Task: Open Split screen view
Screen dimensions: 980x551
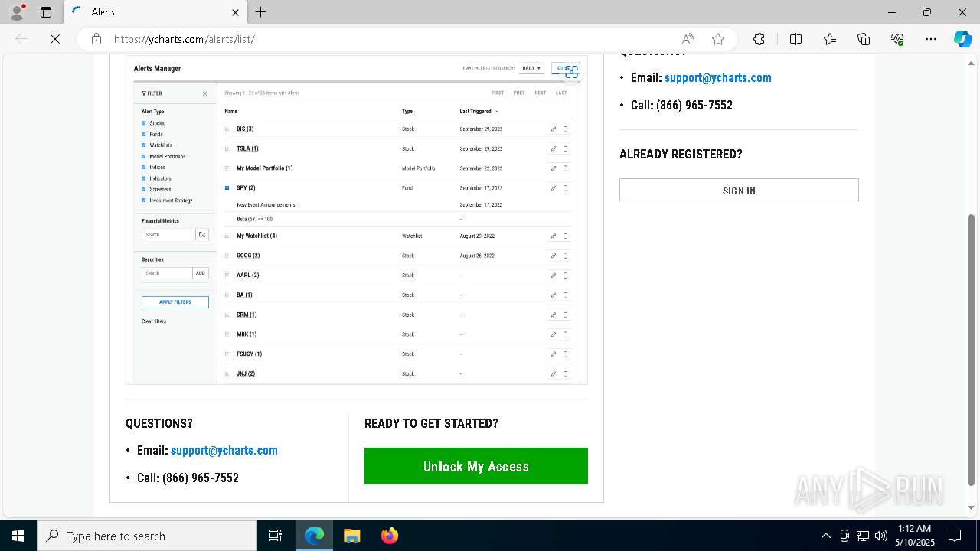Action: point(795,39)
